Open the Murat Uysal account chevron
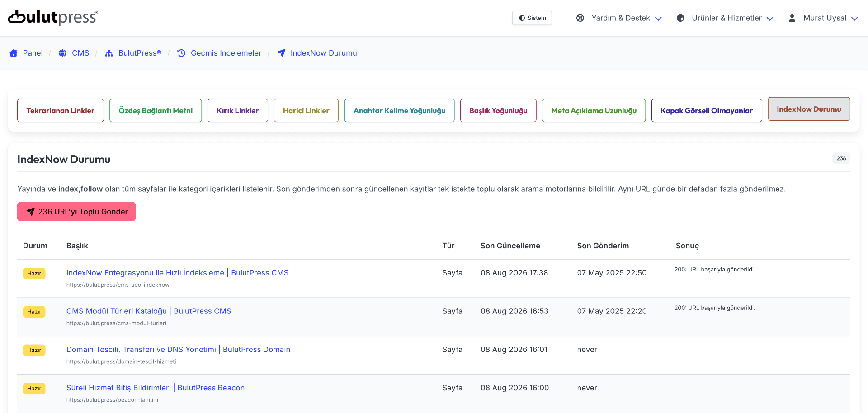The height and width of the screenshot is (413, 868). (x=854, y=19)
